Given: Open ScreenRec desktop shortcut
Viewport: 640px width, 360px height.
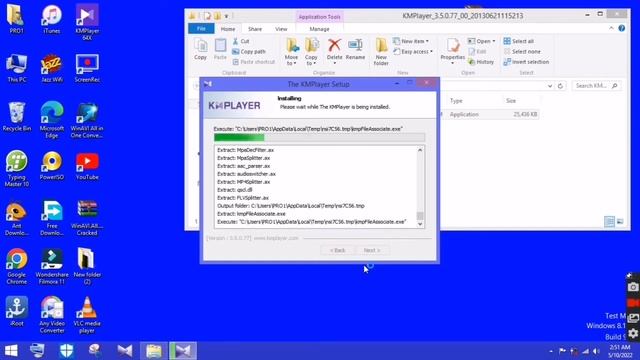Looking at the screenshot, I should pyautogui.click(x=87, y=68).
